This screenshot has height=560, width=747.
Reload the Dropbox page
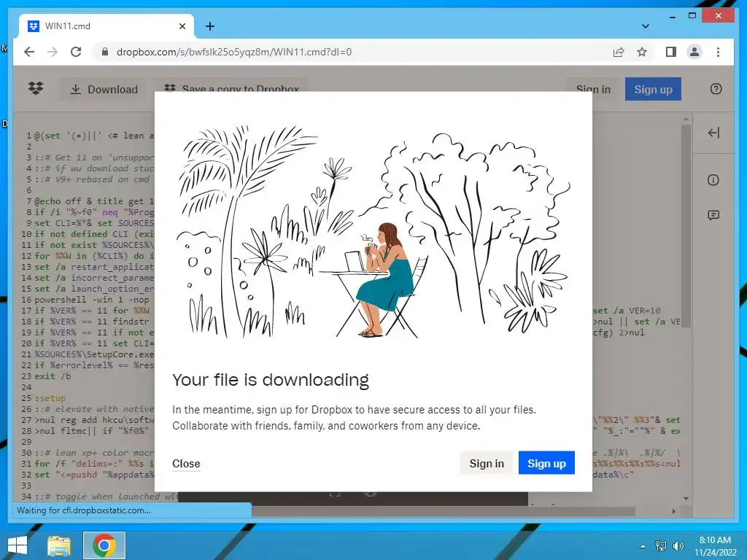76,52
